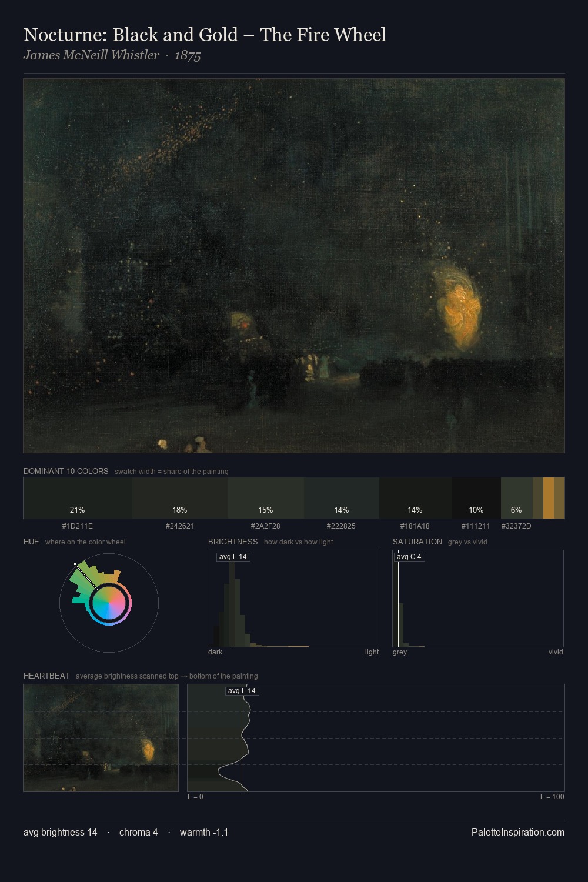
Task: Select the 18% swatch colored #242621
Action: pyautogui.click(x=180, y=498)
